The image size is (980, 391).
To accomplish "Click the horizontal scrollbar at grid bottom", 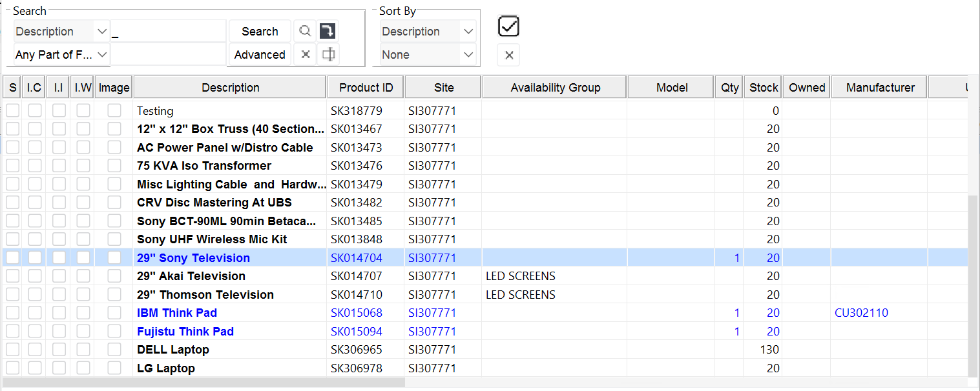I will (x=203, y=383).
